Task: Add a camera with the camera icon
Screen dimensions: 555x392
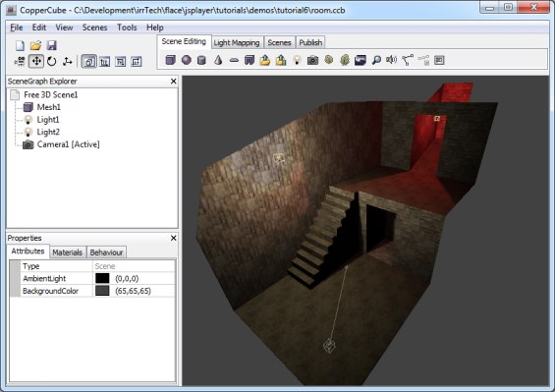Action: click(312, 60)
